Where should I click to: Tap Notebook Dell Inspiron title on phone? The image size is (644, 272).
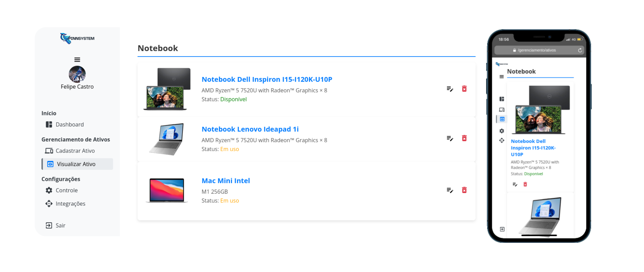click(533, 148)
